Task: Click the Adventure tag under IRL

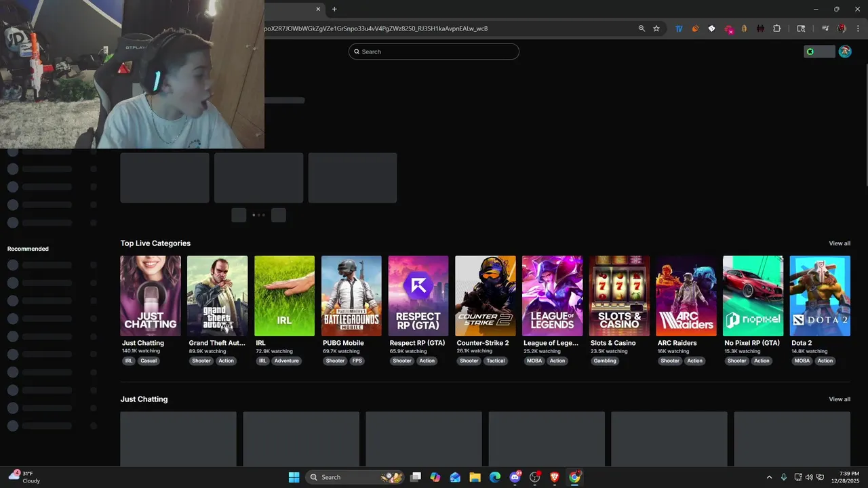Action: 287,361
